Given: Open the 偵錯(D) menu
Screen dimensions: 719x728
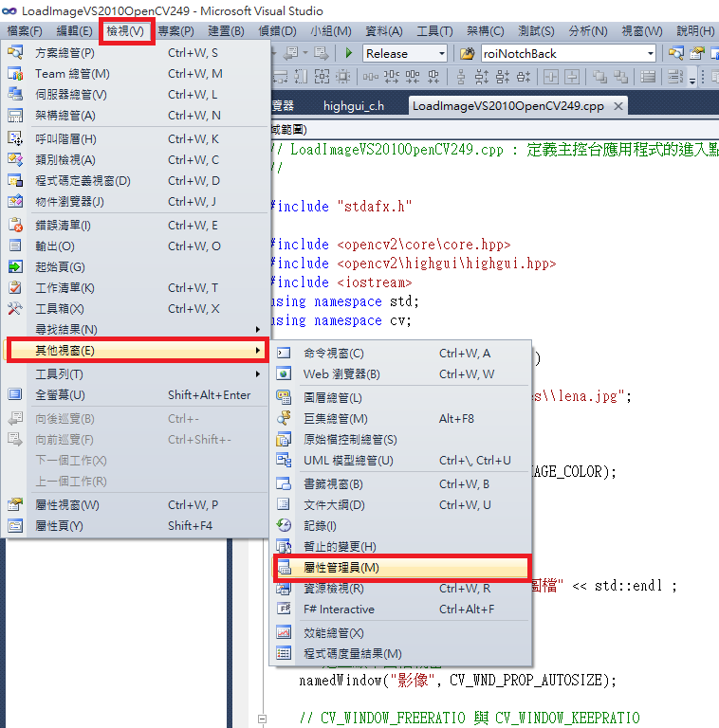Looking at the screenshot, I should coord(277,31).
